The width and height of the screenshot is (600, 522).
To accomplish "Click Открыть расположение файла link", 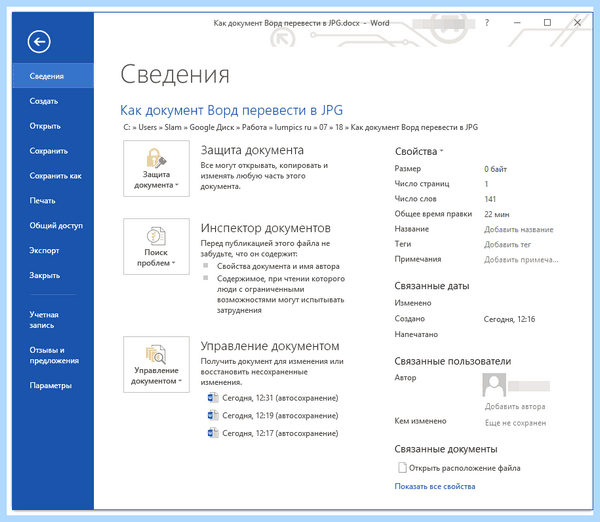I will [x=465, y=468].
